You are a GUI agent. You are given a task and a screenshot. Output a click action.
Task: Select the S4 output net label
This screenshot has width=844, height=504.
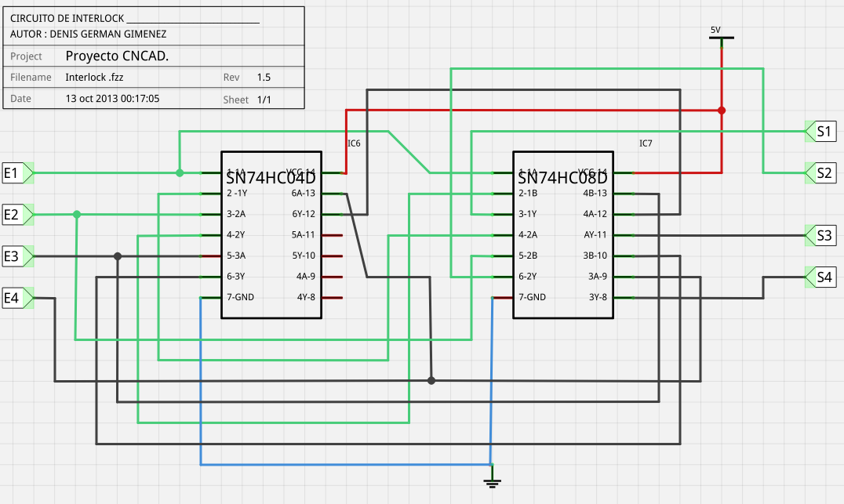[x=820, y=277]
